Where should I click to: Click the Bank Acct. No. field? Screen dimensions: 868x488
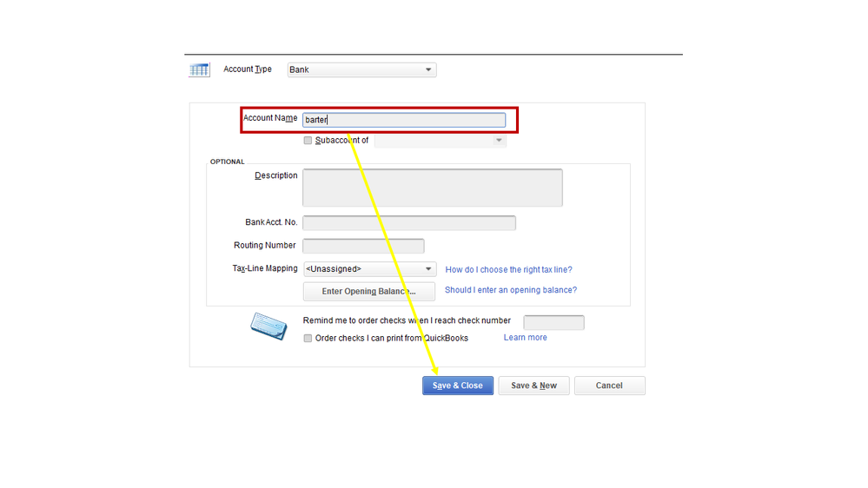pyautogui.click(x=409, y=223)
